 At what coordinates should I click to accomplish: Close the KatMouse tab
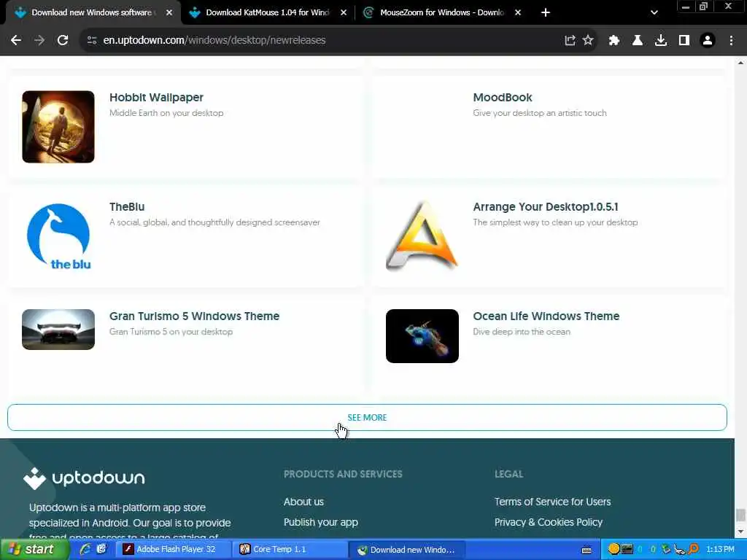344,13
